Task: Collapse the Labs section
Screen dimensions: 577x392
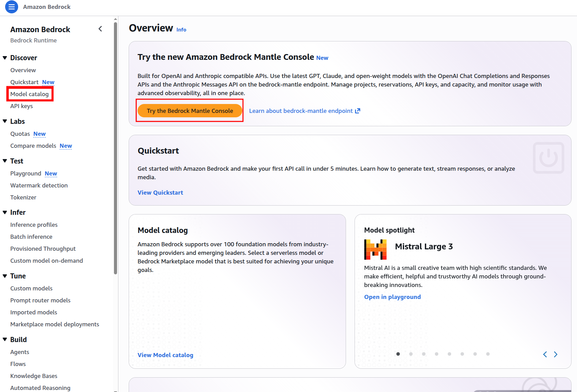Action: tap(5, 121)
